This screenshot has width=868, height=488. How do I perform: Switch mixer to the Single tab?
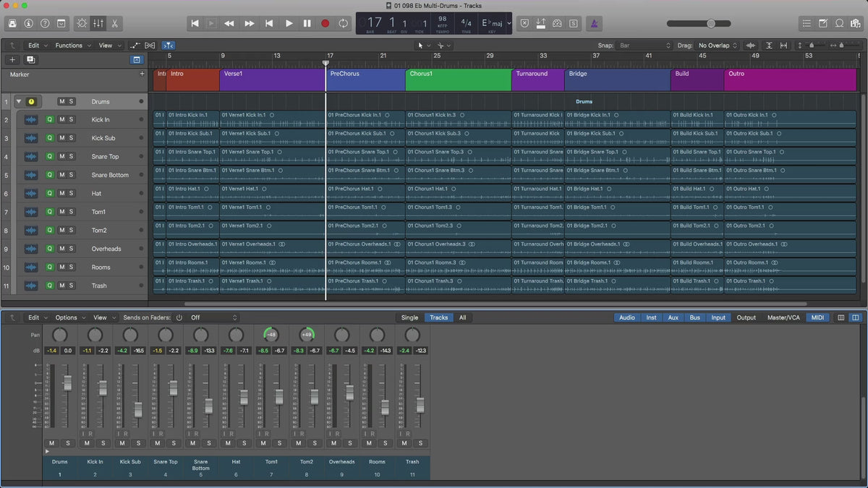pos(409,317)
